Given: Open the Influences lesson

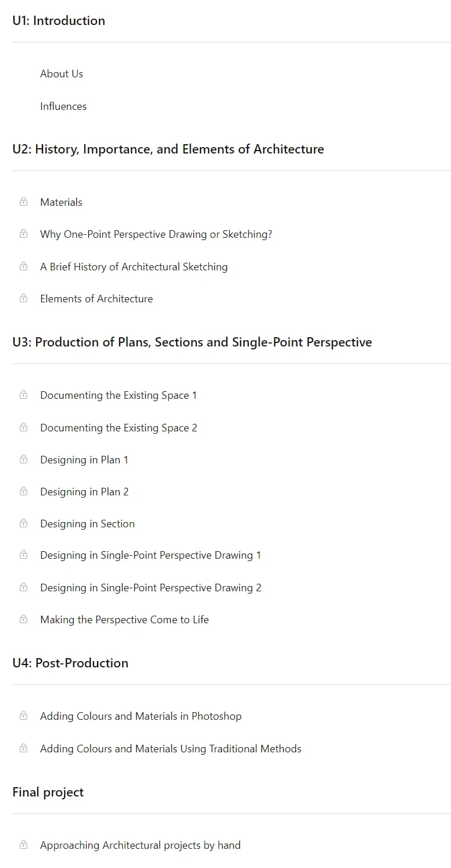Looking at the screenshot, I should coord(63,106).
